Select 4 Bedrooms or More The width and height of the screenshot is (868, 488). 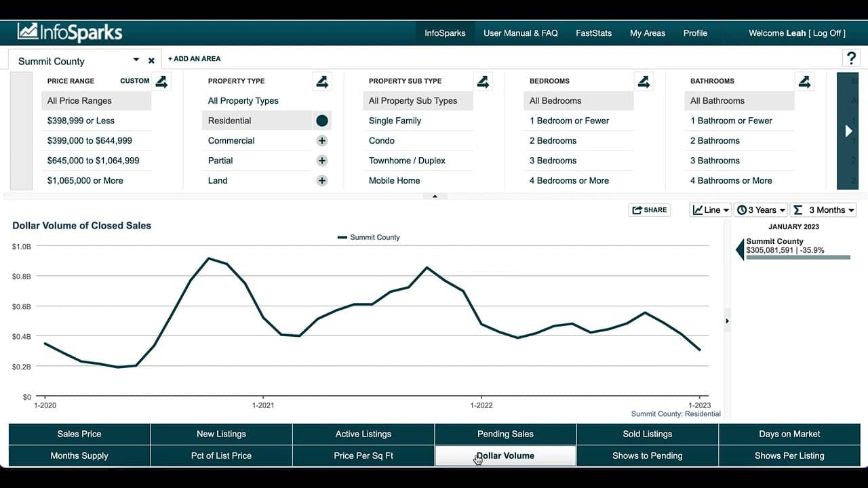pos(578,181)
